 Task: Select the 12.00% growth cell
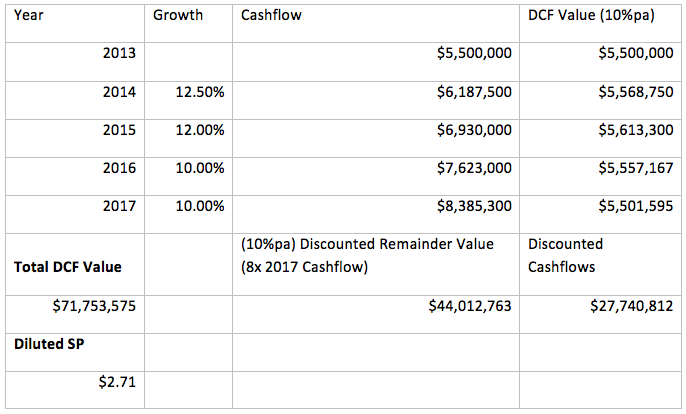coord(198,129)
